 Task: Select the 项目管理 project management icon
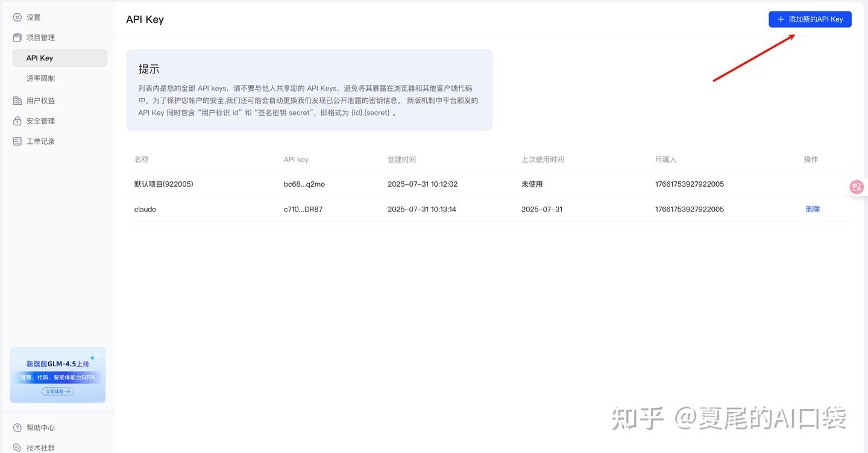17,37
